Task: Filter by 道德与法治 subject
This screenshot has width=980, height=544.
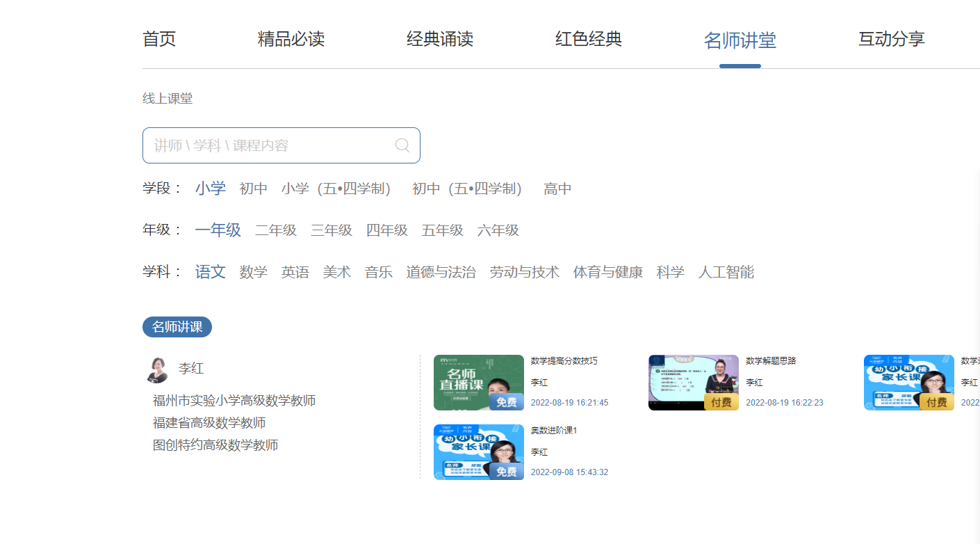Action: pyautogui.click(x=441, y=272)
